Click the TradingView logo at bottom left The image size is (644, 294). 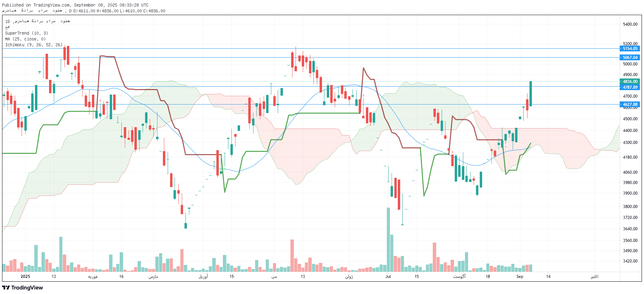click(23, 287)
